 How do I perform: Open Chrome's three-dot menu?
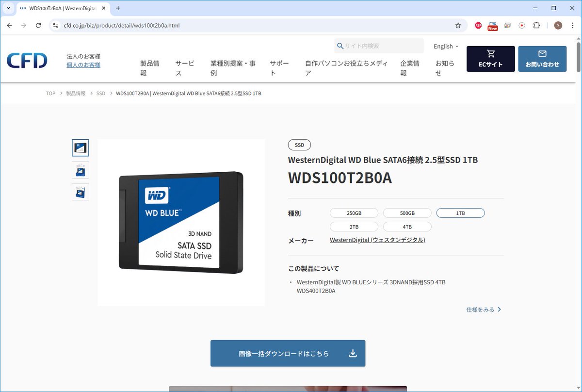point(573,25)
